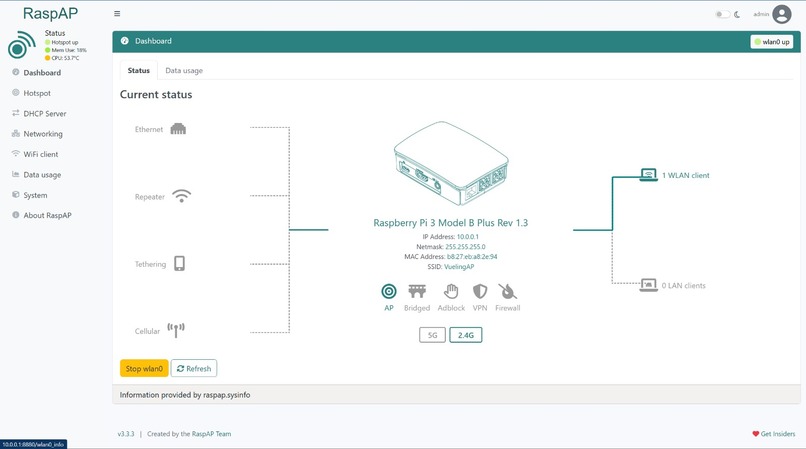Click the v3.3.3 version text
The height and width of the screenshot is (449, 806).
[x=126, y=434]
